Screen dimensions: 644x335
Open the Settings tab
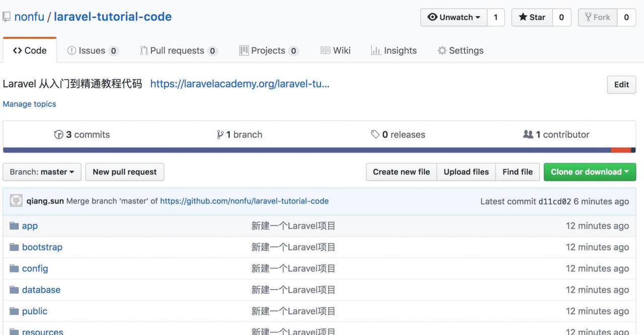pos(460,50)
